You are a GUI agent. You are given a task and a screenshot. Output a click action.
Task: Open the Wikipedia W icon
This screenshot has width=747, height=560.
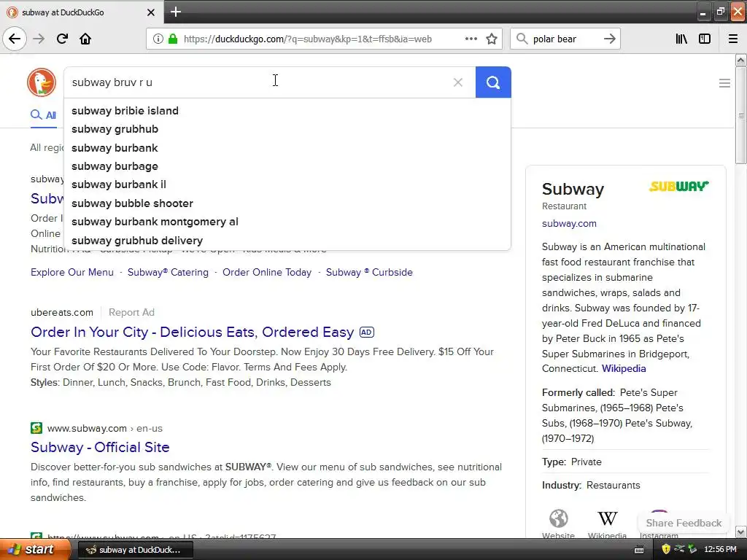tap(608, 518)
